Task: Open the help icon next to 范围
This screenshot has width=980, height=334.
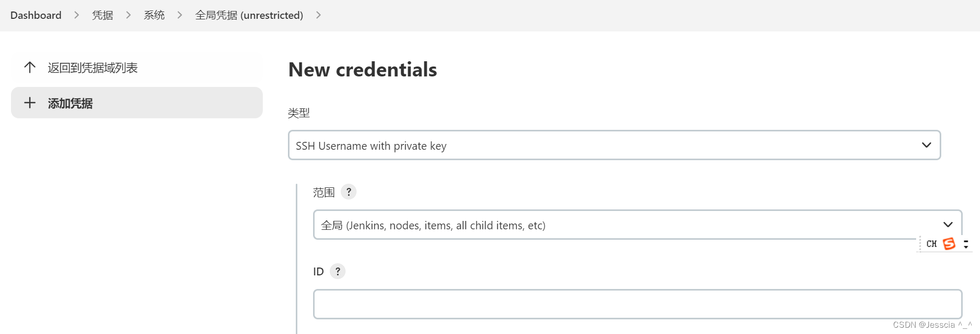Action: pos(349,192)
